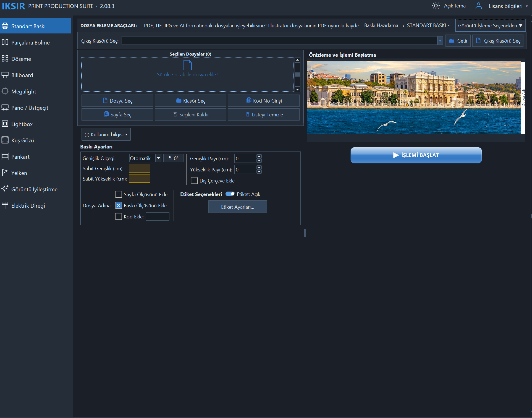Click the Pano / Üstgeçit icon
The image size is (532, 418).
(x=5, y=108)
